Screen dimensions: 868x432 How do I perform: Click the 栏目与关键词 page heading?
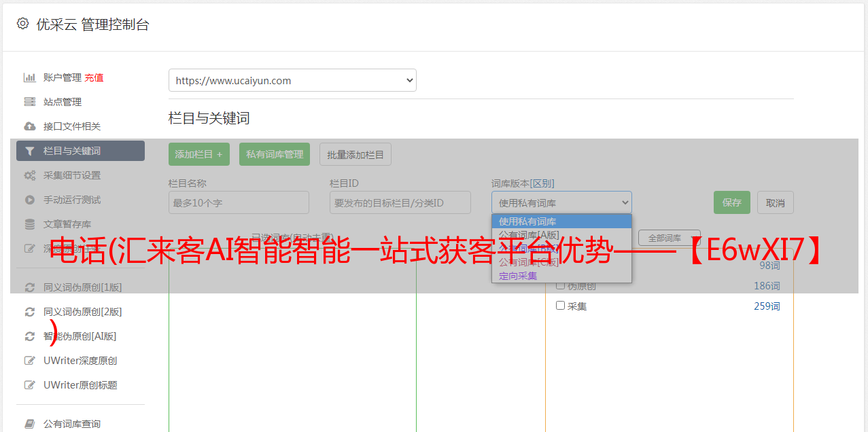[x=209, y=118]
